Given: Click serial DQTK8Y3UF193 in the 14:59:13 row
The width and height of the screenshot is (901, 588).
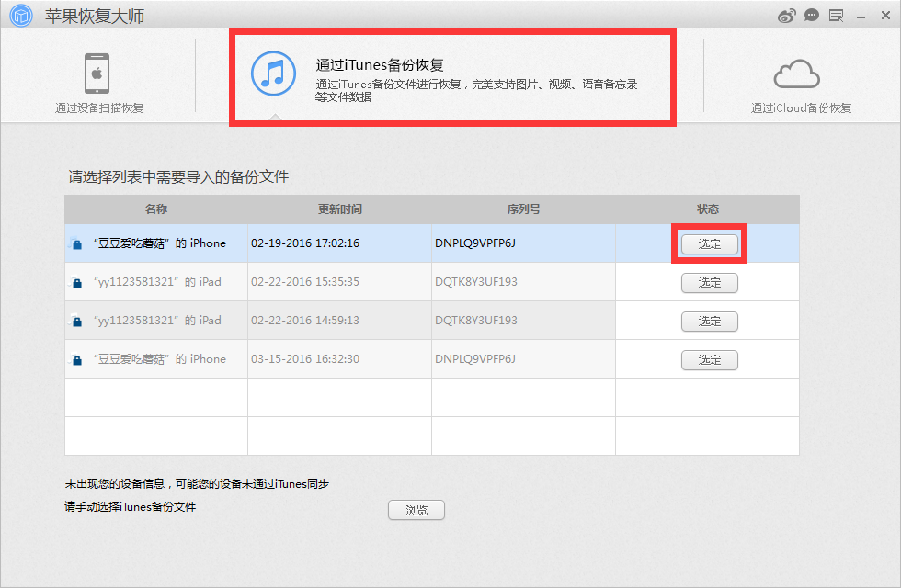Looking at the screenshot, I should click(x=476, y=321).
